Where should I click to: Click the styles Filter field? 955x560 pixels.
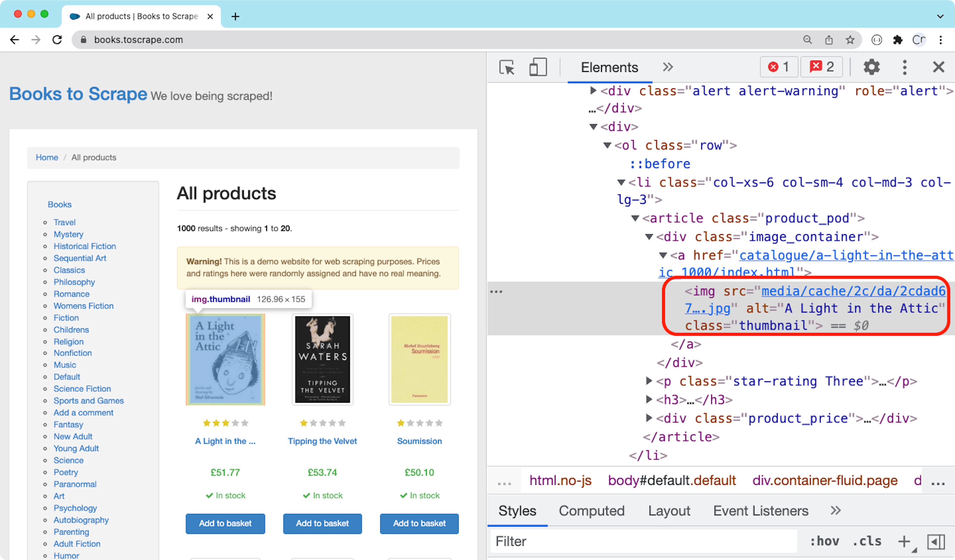[x=644, y=541]
